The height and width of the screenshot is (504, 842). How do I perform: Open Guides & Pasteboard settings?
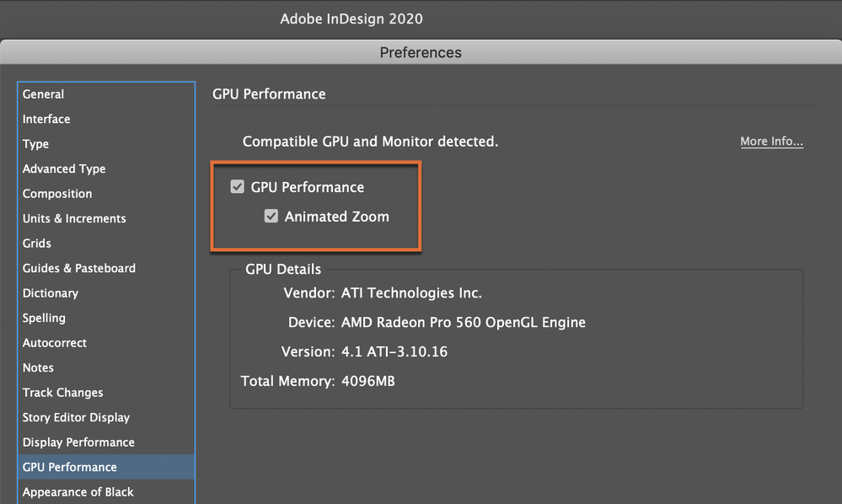pyautogui.click(x=79, y=268)
